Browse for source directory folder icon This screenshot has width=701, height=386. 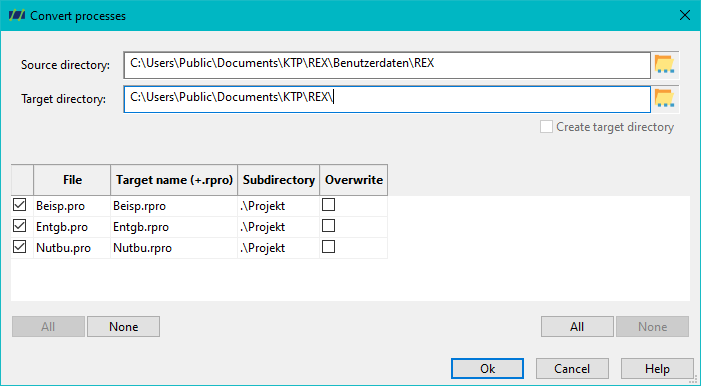click(664, 64)
